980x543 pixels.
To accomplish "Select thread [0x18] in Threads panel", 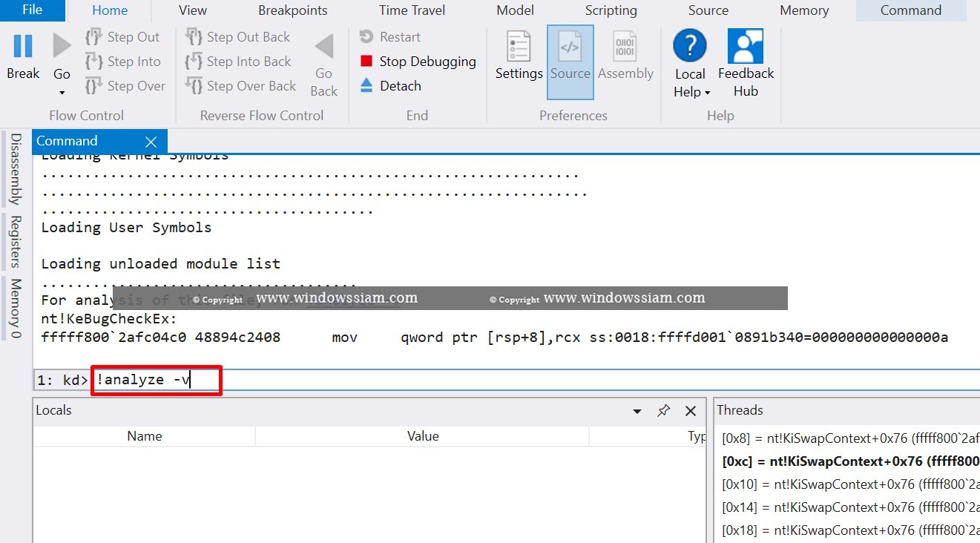I will pyautogui.click(x=850, y=530).
